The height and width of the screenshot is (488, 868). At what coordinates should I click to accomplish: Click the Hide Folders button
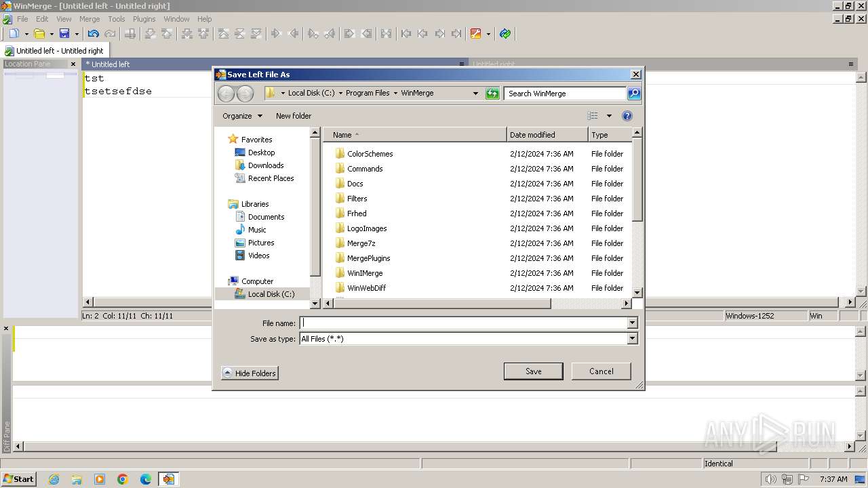[x=250, y=373]
